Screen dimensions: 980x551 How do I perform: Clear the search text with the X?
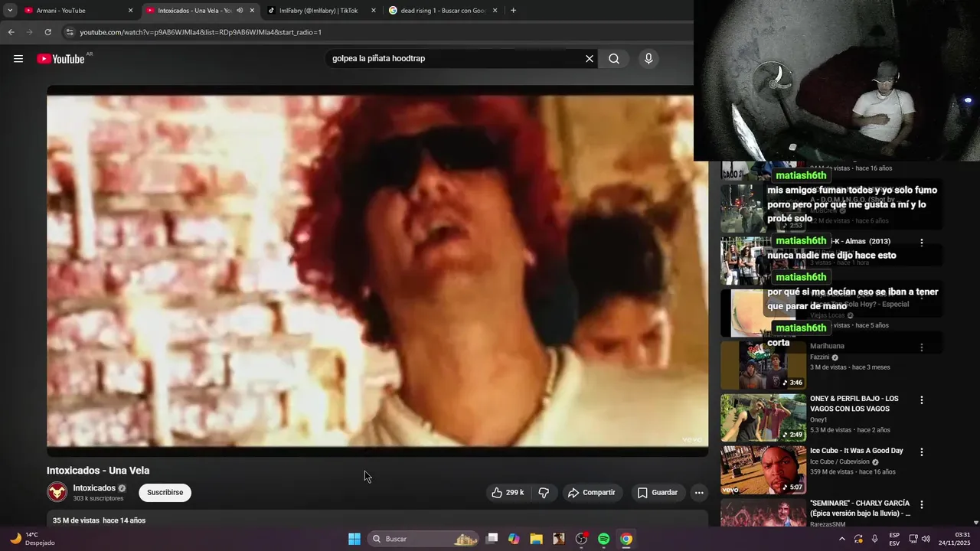(590, 59)
